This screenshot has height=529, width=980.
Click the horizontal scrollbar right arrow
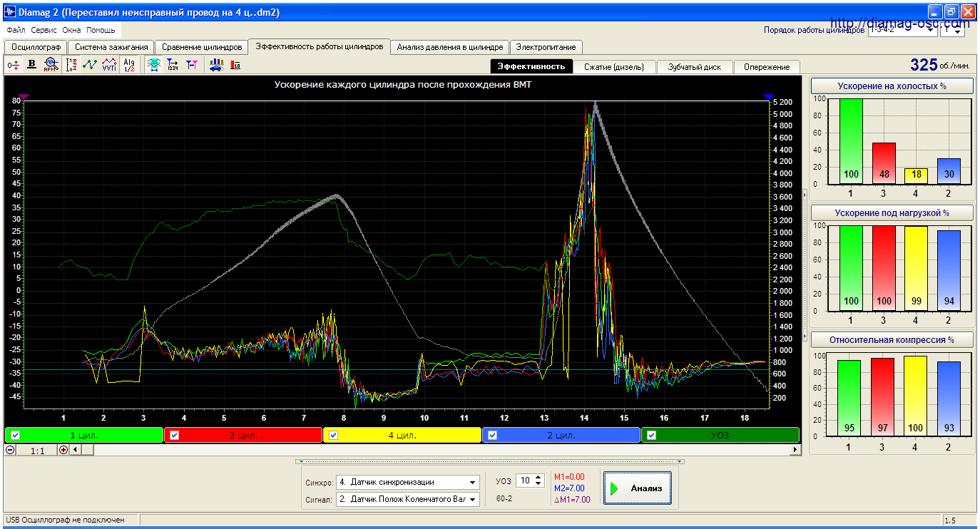tap(795, 450)
